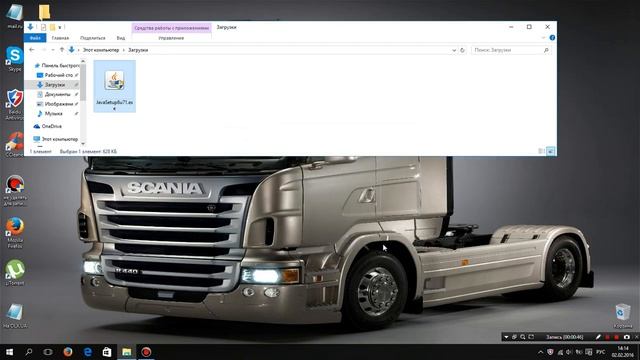Collapse the ribbon using the chevron near help
Image resolution: width=640 pixels, height=360 pixels.
point(543,38)
